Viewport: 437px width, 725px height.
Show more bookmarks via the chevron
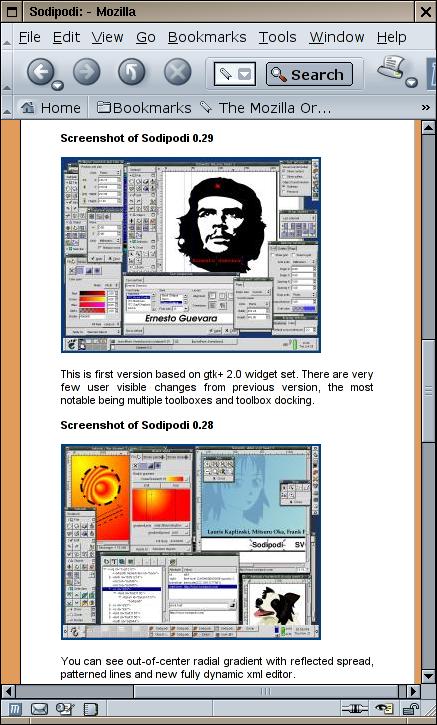[426, 107]
